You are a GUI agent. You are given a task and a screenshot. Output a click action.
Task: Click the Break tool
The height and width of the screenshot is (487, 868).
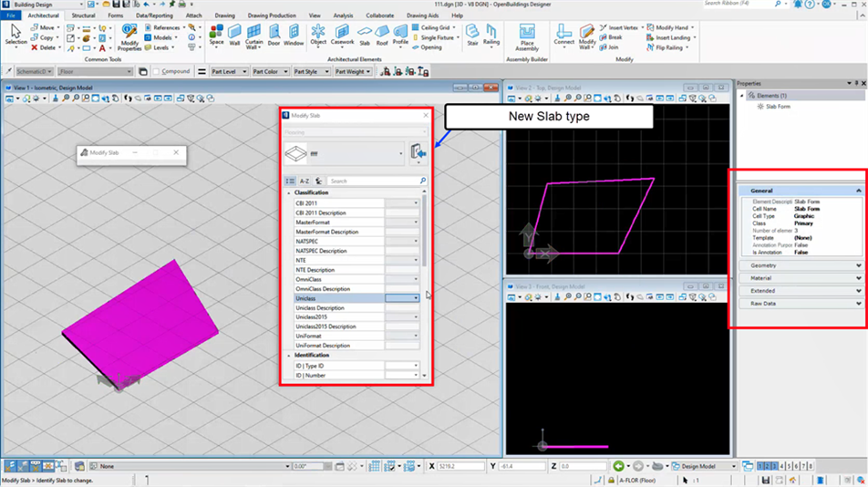[x=611, y=37]
